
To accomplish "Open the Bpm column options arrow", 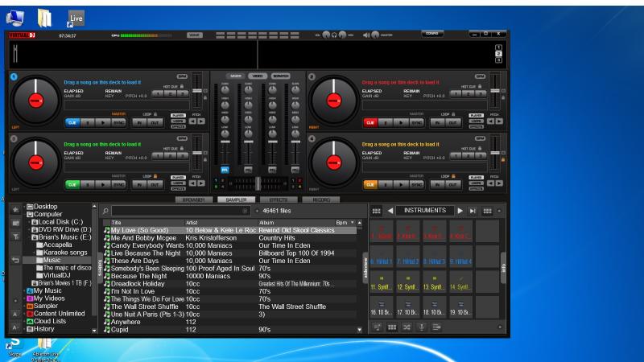I will [x=353, y=223].
